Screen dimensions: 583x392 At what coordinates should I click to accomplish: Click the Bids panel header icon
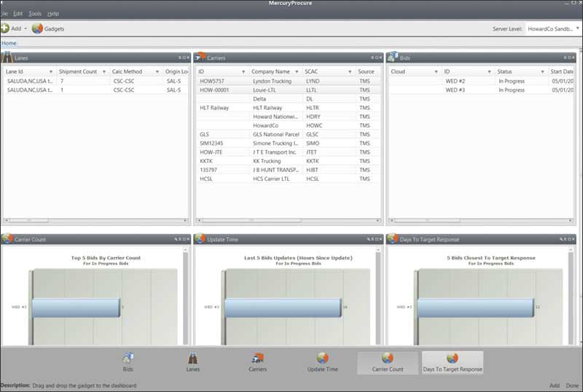click(x=393, y=57)
